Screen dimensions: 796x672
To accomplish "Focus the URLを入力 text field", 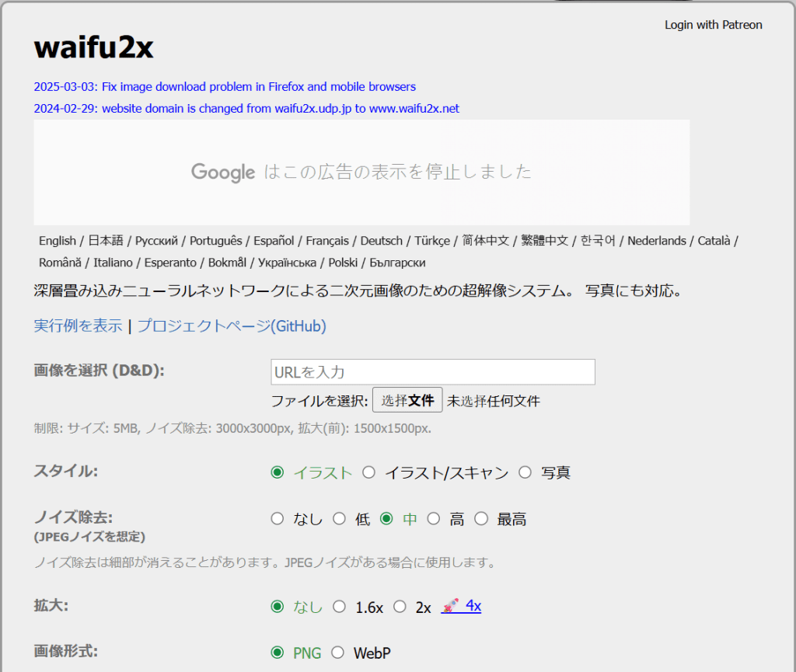I will [433, 372].
